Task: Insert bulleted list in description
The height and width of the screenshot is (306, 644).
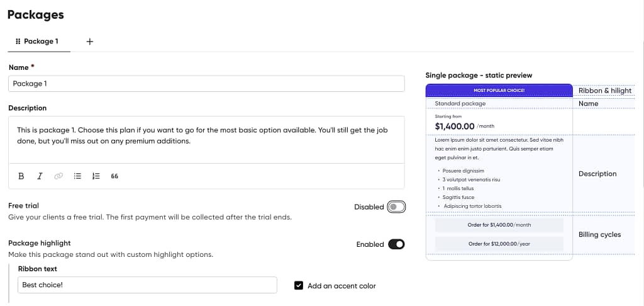Action: click(77, 176)
